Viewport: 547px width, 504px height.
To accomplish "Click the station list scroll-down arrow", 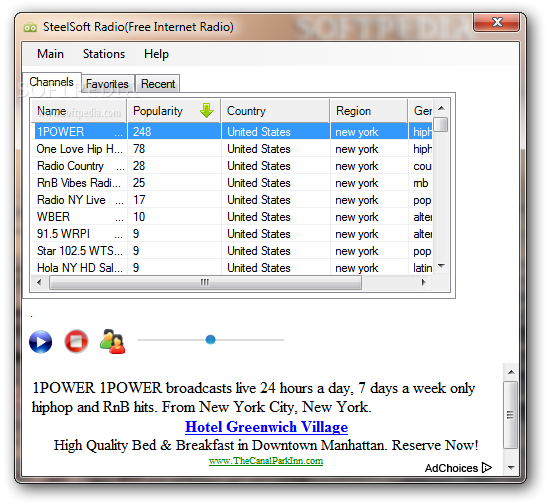I will pos(441,266).
